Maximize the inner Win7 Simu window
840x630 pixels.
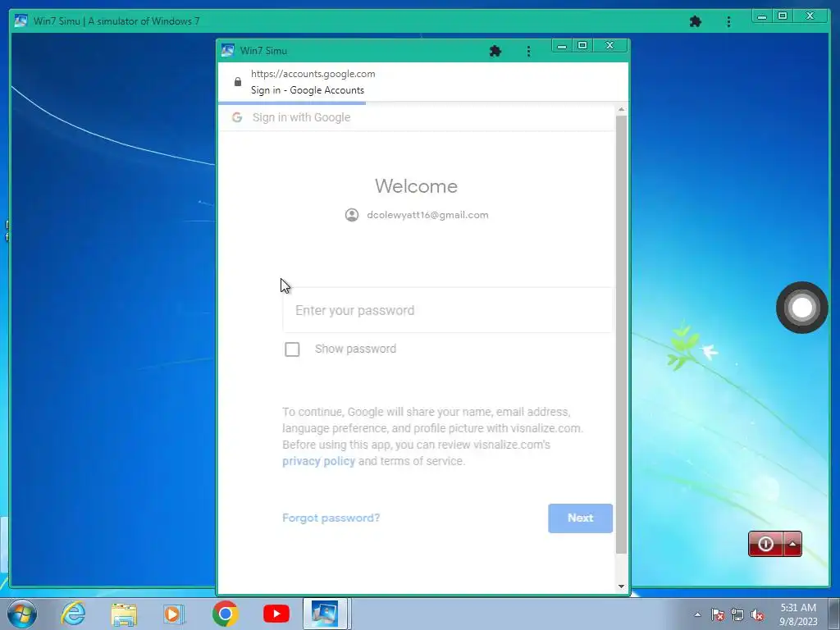(583, 46)
